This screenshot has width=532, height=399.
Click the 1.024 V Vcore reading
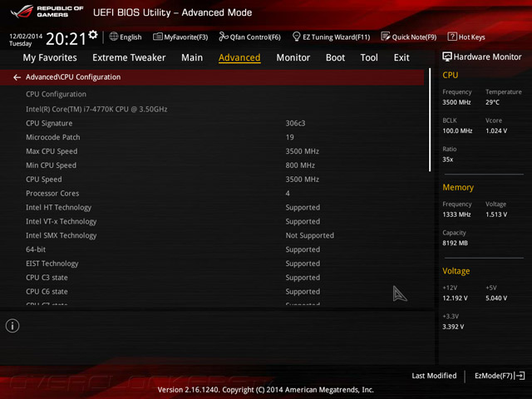click(496, 131)
